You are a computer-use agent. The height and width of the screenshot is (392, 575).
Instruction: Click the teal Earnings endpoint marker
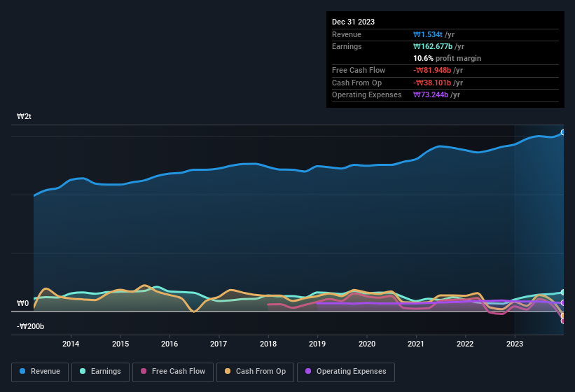[x=563, y=292]
